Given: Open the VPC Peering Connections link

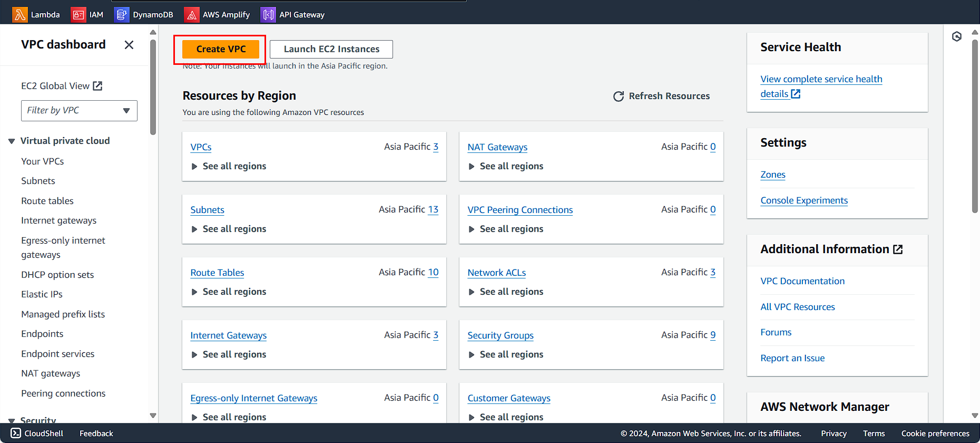Looking at the screenshot, I should [520, 210].
